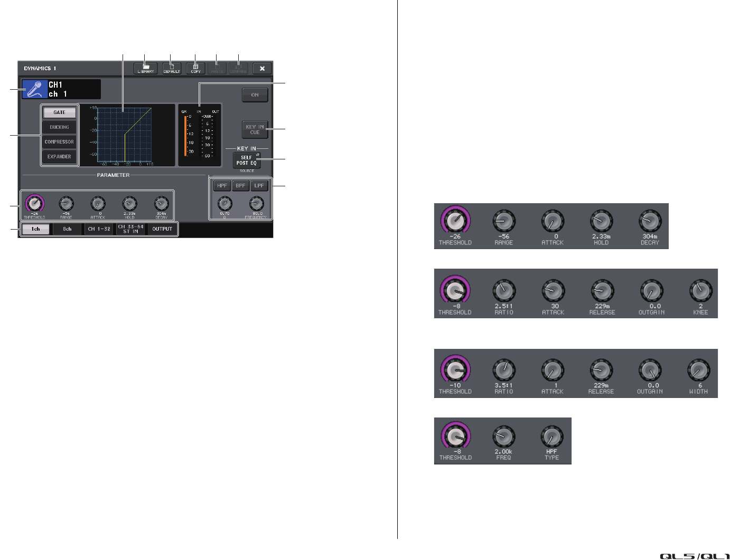Toggle KEY IN CUE monitoring
The width and height of the screenshot is (730, 560).
[x=255, y=129]
